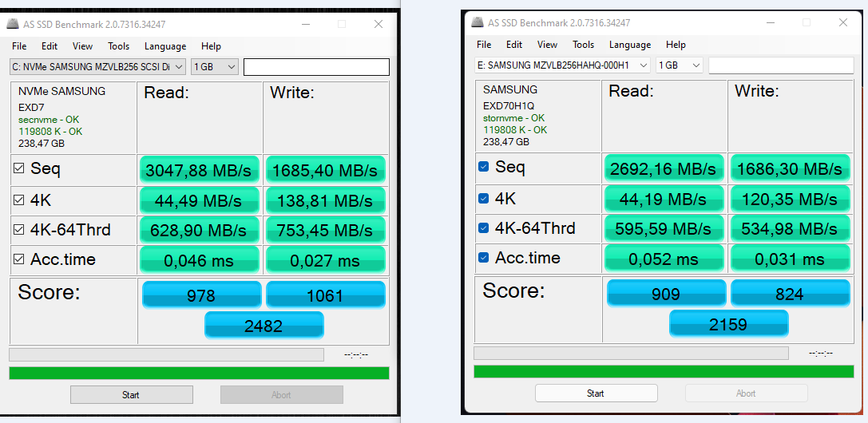
Task: Click the AS SSD app icon in right window title bar
Action: [478, 22]
